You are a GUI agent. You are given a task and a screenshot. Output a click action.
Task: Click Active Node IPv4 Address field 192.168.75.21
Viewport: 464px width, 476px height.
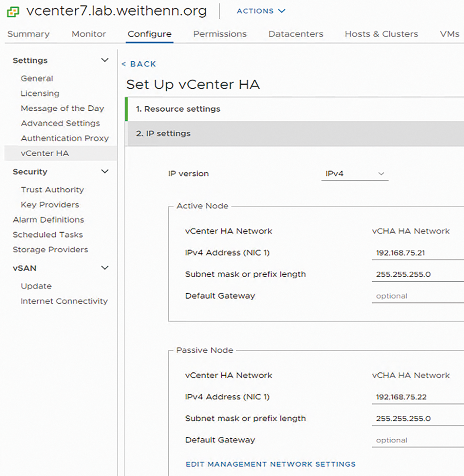(x=418, y=253)
